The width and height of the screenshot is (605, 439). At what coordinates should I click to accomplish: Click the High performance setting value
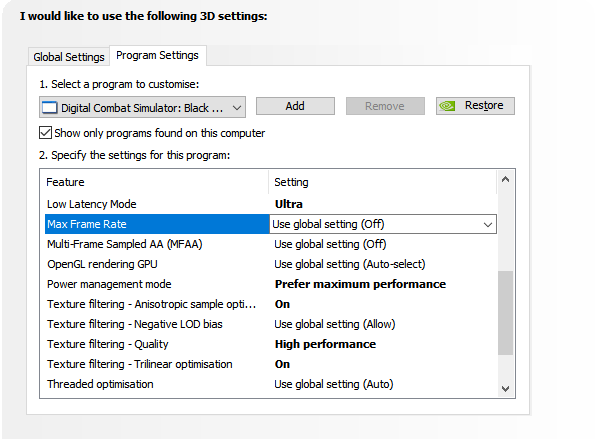coord(325,344)
